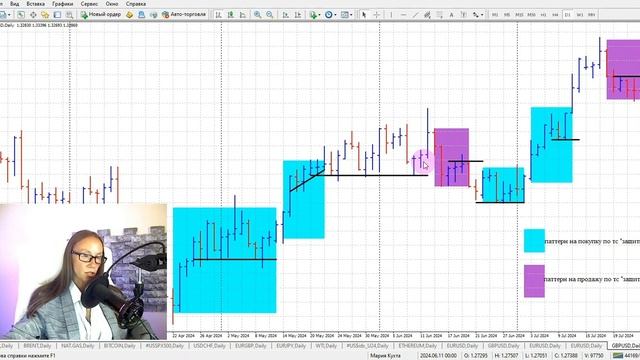The width and height of the screenshot is (640, 360).
Task: Click the purple sell-pattern legend rectangle
Action: click(534, 281)
